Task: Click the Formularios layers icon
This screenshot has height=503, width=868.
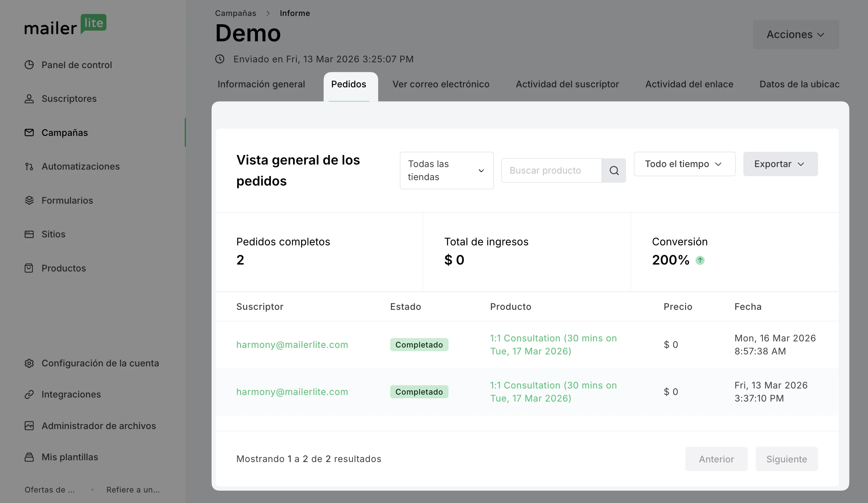Action: (29, 200)
